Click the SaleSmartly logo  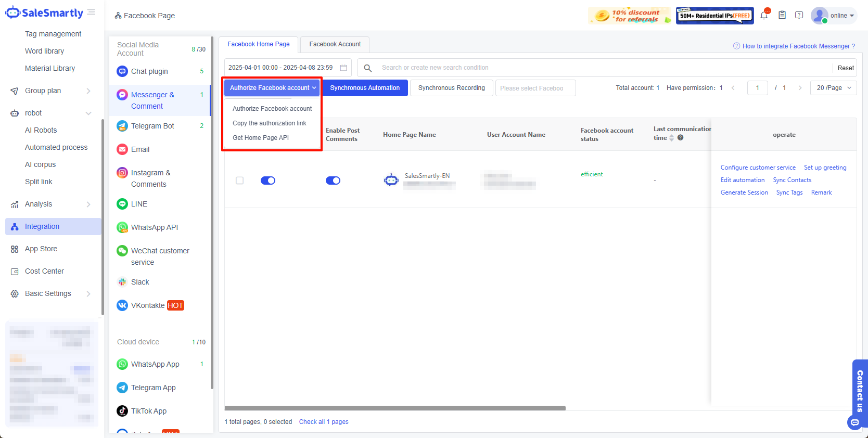click(x=44, y=13)
